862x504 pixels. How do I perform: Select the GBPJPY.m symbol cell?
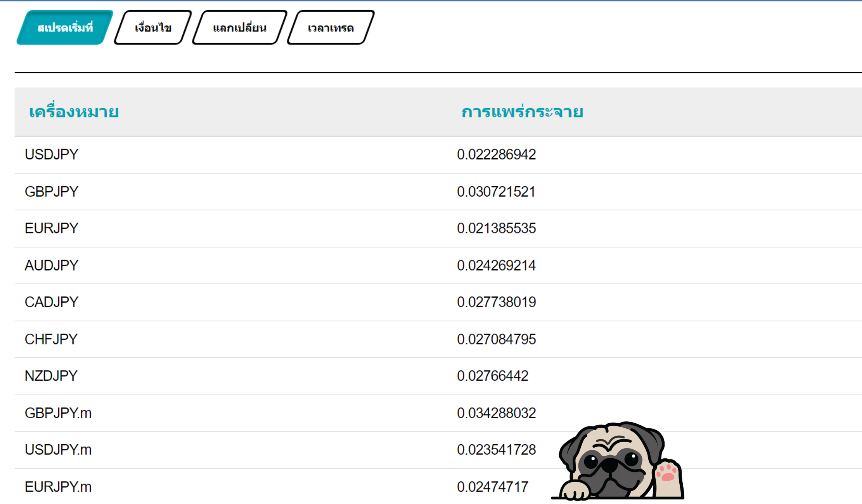pyautogui.click(x=58, y=413)
